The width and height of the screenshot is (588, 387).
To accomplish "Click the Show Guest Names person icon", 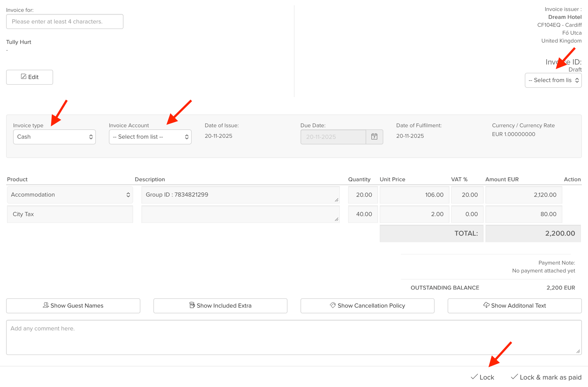I will point(46,305).
